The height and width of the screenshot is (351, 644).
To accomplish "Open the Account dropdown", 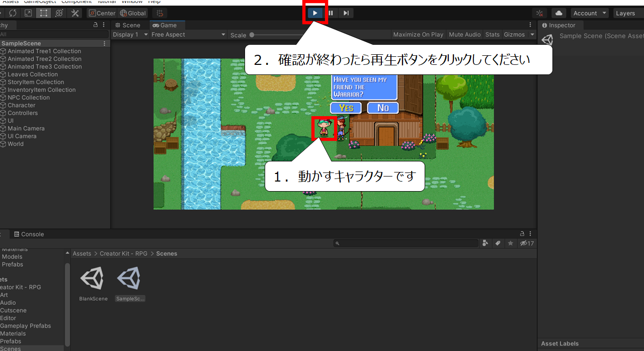I will [x=590, y=13].
